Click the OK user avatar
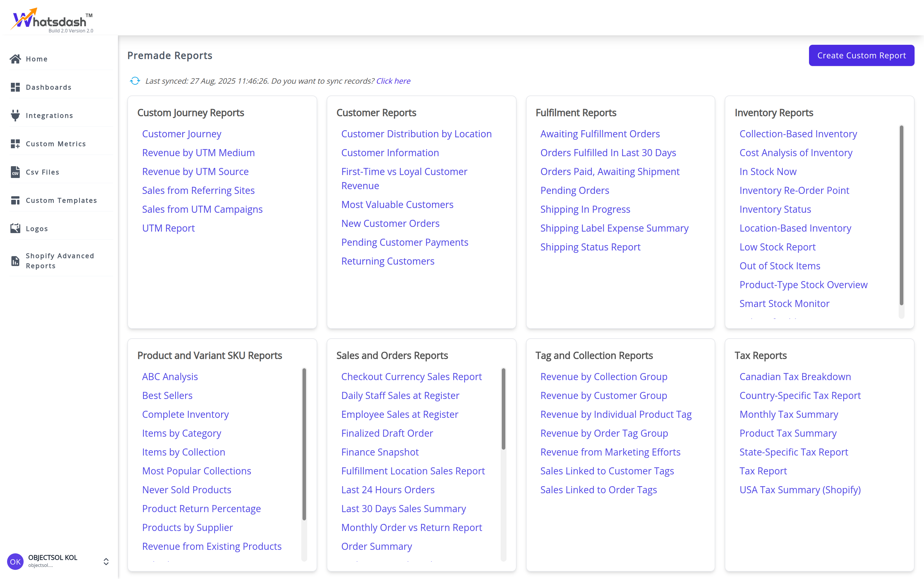Screen dimensions: 924x579 click(x=15, y=561)
